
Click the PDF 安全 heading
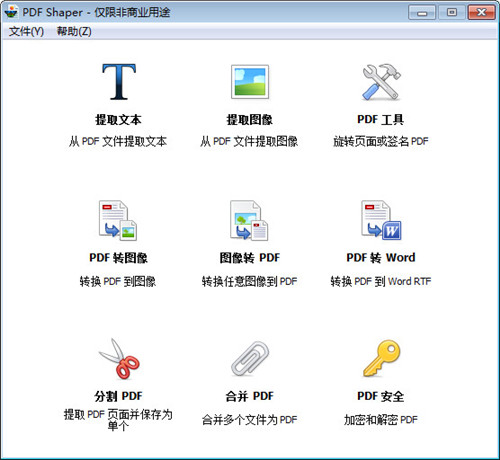[x=380, y=396]
